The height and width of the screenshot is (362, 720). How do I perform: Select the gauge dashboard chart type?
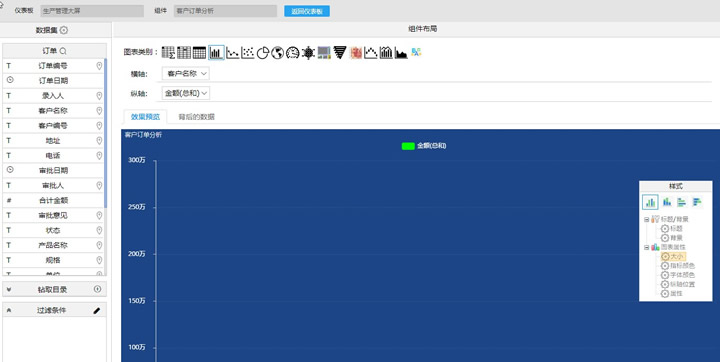(292, 53)
